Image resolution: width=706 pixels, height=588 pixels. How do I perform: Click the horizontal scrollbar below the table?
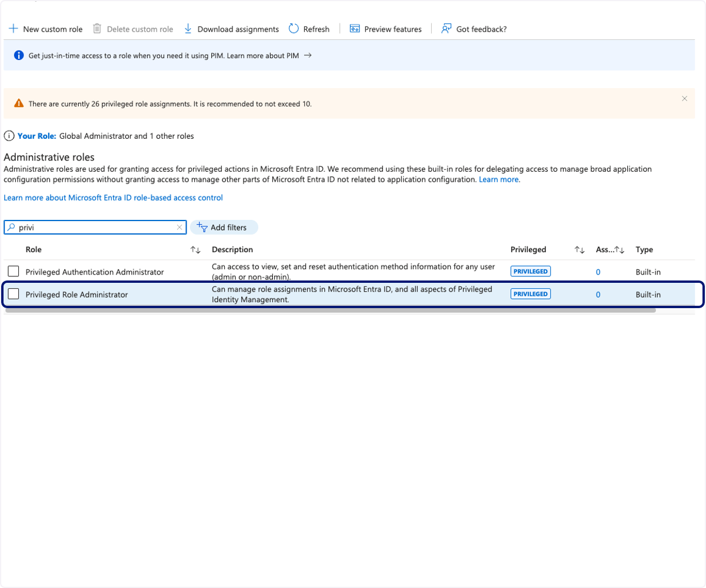point(330,310)
